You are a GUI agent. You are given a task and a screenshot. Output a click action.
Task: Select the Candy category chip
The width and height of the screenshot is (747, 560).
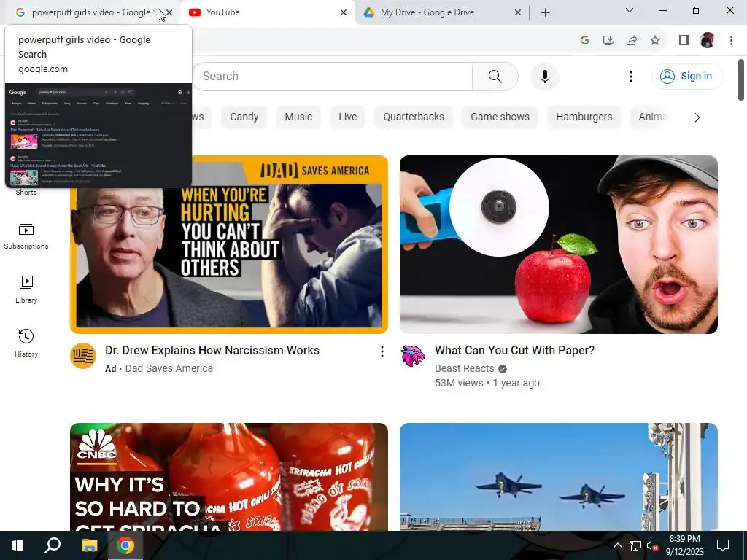[x=244, y=117]
